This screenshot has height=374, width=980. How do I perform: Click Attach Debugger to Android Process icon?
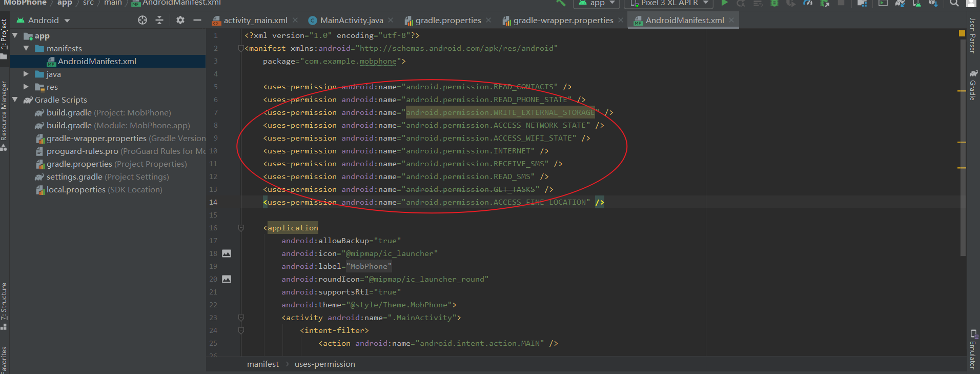tap(825, 3)
